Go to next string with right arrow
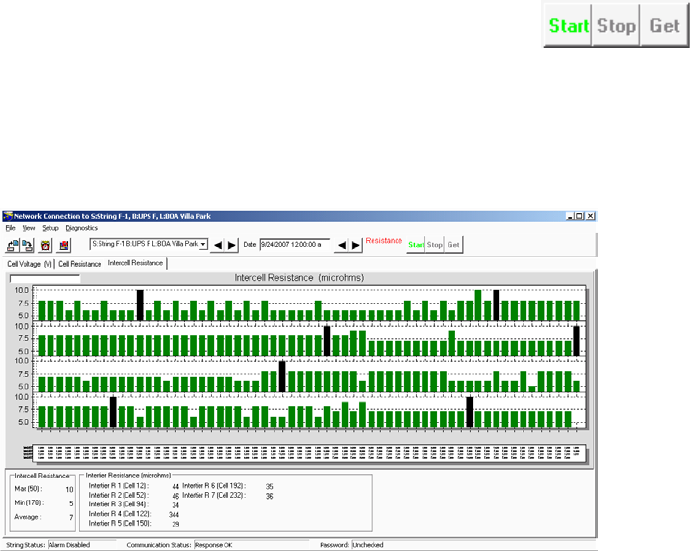Image resolution: width=690 pixels, height=551 pixels. click(x=232, y=245)
